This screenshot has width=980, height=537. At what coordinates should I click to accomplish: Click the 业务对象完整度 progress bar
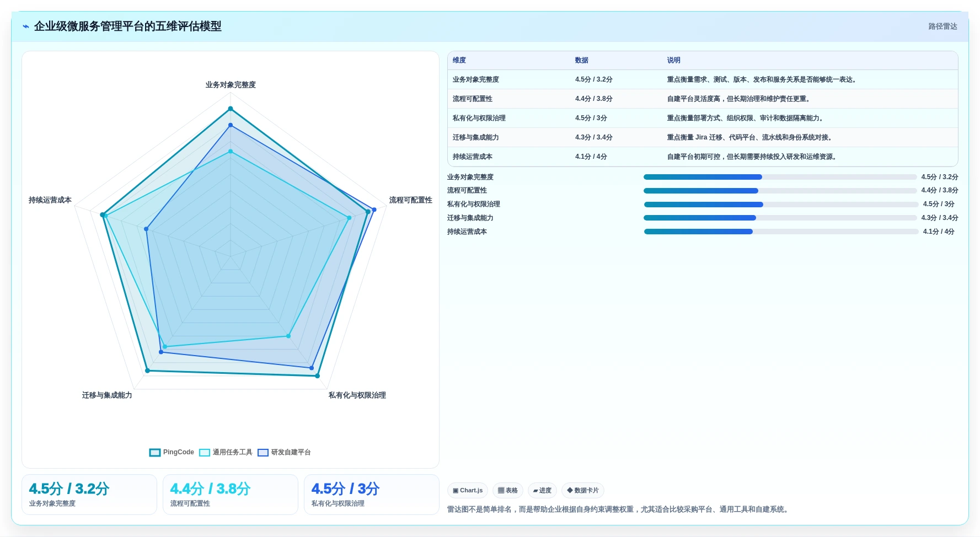780,177
